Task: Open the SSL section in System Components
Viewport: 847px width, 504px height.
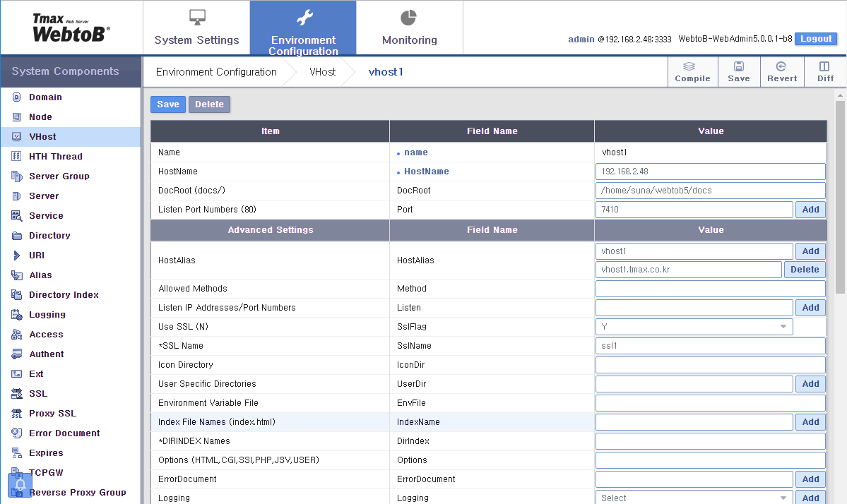Action: (37, 393)
